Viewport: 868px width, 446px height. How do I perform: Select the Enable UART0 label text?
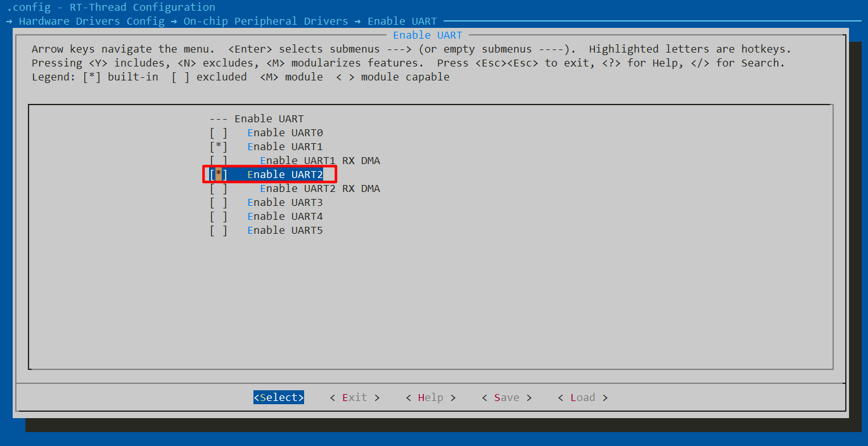285,132
